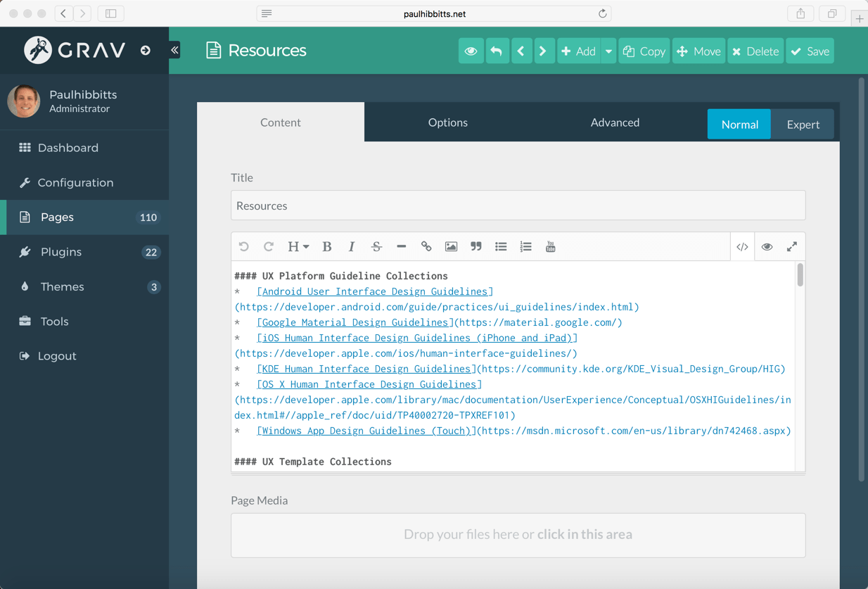Insert an image into the page content
Image resolution: width=868 pixels, height=589 pixels.
tap(451, 246)
